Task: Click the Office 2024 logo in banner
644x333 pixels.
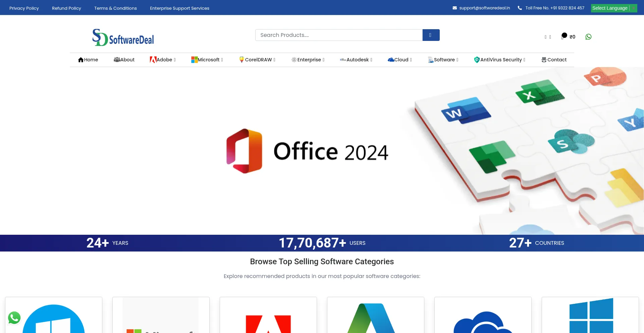Action: (x=307, y=151)
